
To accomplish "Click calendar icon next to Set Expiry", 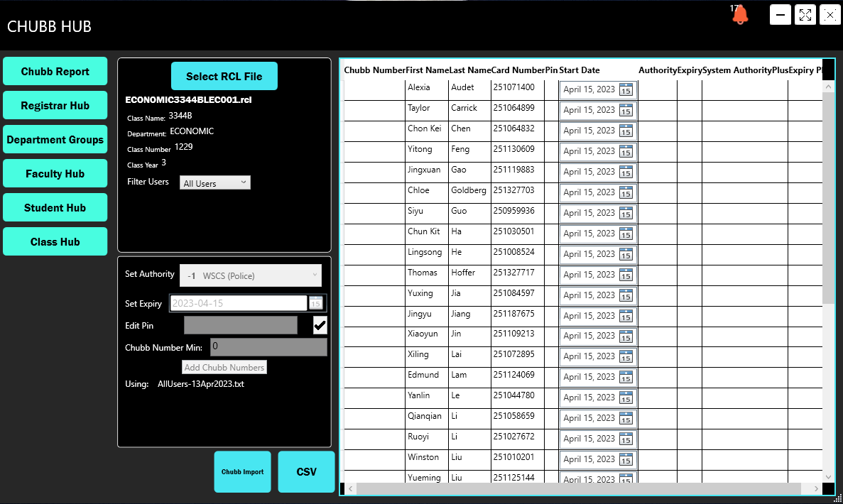I will [x=315, y=303].
